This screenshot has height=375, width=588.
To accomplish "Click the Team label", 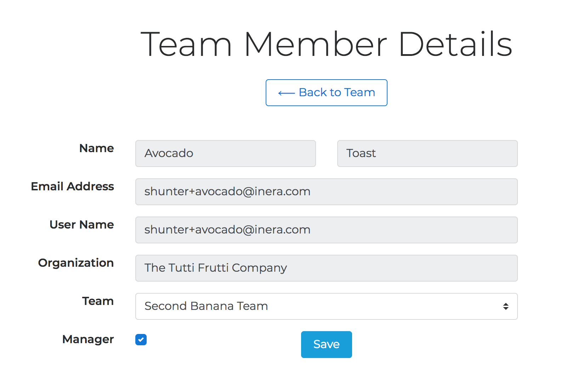I will (x=98, y=301).
